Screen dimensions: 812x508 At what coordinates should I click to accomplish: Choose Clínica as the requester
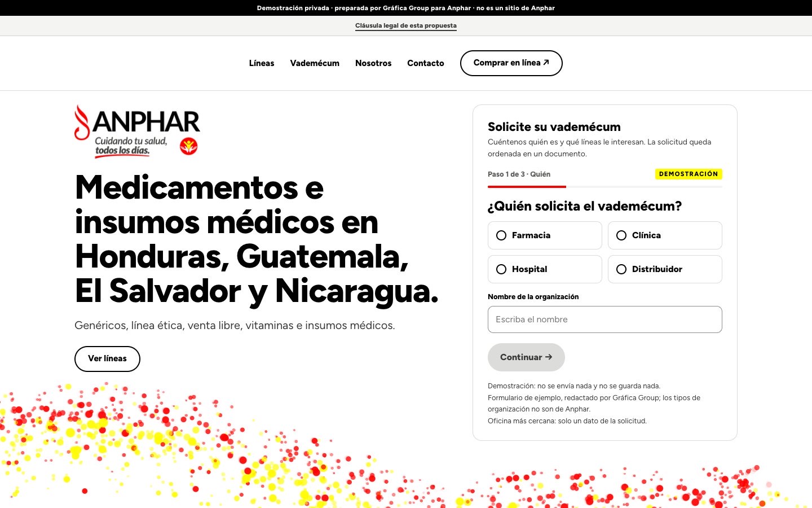[665, 235]
